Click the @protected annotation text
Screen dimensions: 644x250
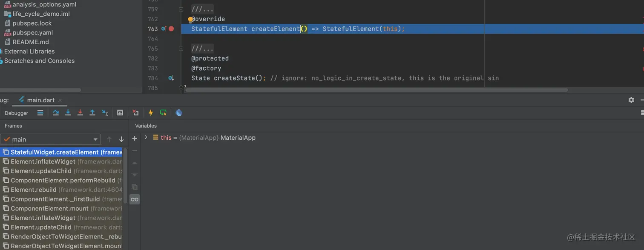[x=210, y=58]
